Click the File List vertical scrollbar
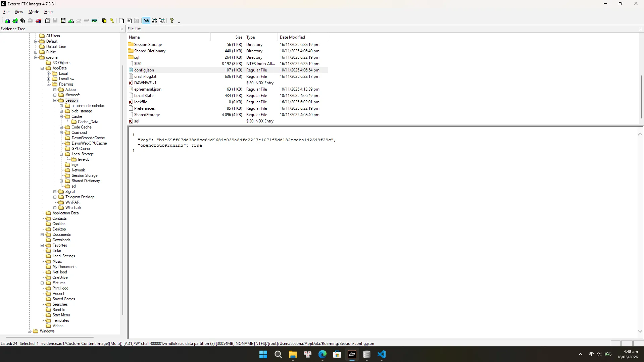 click(x=641, y=97)
